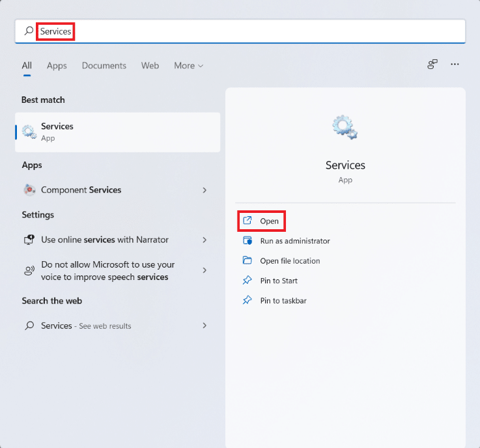Click the Component Services app icon

[x=29, y=190]
